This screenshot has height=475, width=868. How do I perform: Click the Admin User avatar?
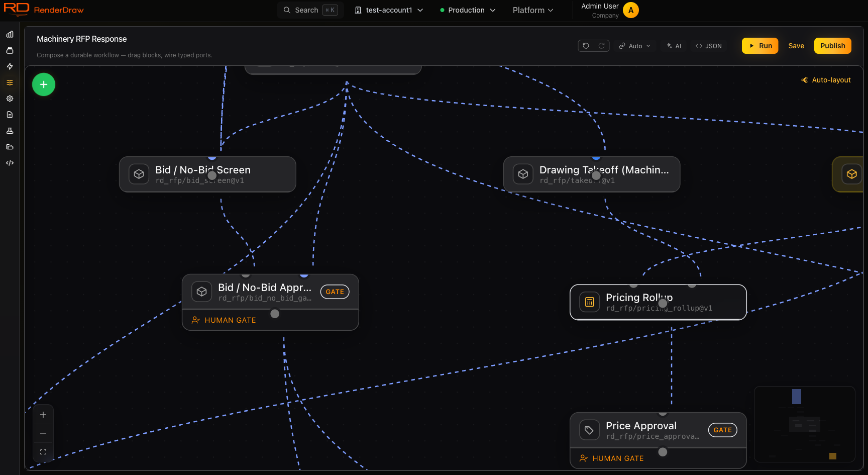coord(631,10)
